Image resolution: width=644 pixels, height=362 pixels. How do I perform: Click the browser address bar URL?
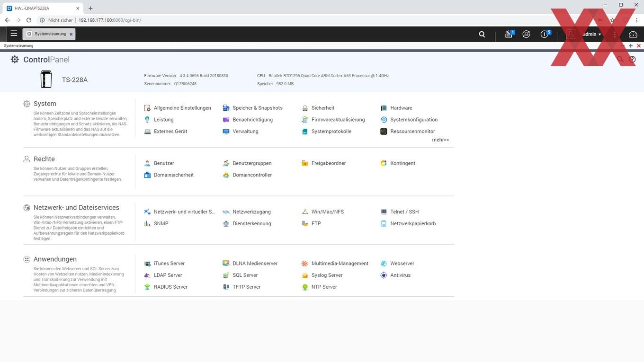pyautogui.click(x=110, y=20)
